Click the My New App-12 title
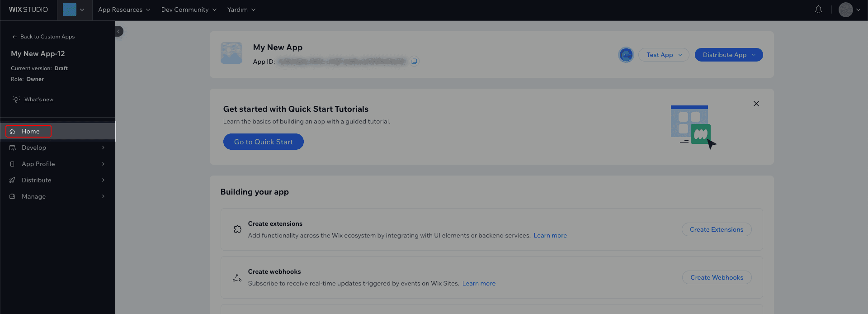868x314 pixels. [38, 53]
